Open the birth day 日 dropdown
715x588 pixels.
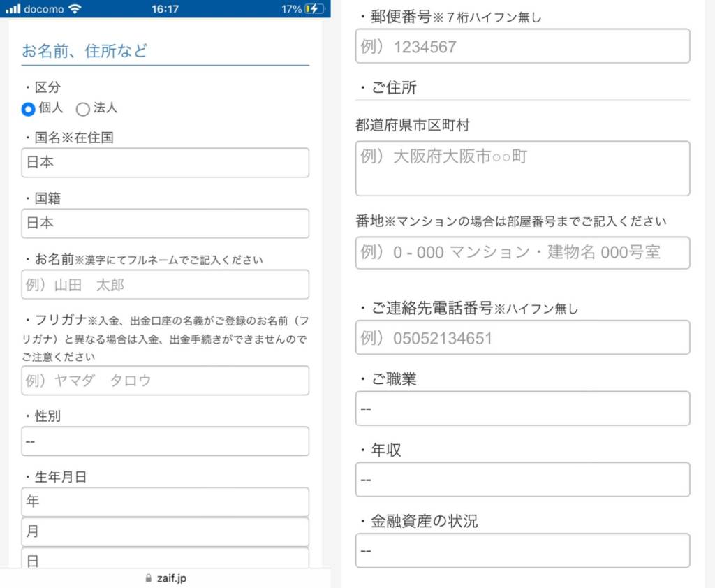165,559
